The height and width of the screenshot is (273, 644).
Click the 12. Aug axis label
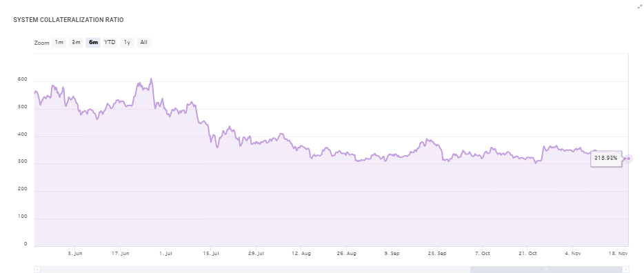coord(301,254)
